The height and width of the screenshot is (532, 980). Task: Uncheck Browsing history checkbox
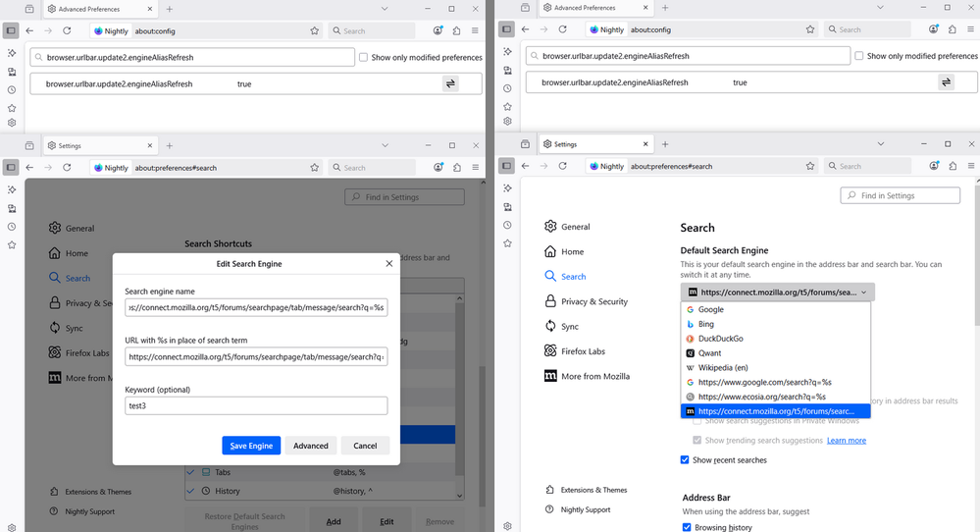coord(686,527)
